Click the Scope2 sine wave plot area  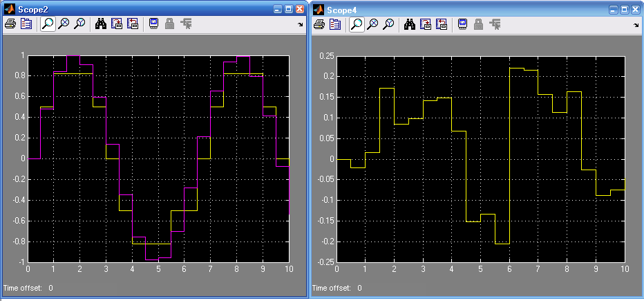(x=158, y=158)
